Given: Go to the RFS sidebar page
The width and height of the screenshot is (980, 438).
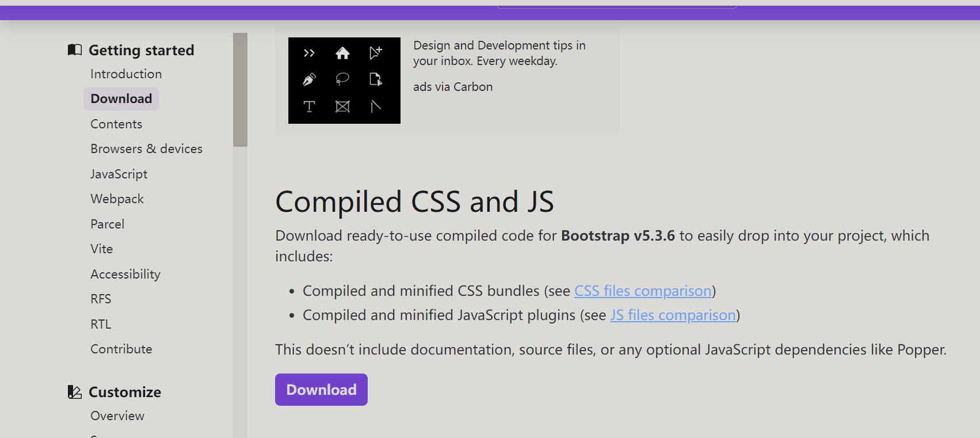Looking at the screenshot, I should 101,299.
